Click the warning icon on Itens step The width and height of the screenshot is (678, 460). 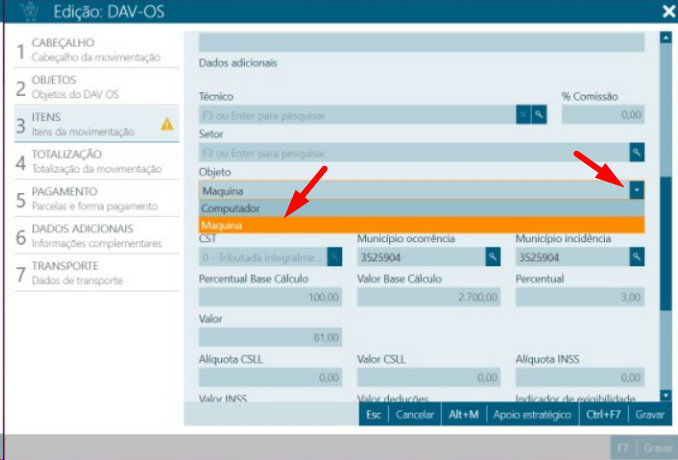(x=167, y=125)
